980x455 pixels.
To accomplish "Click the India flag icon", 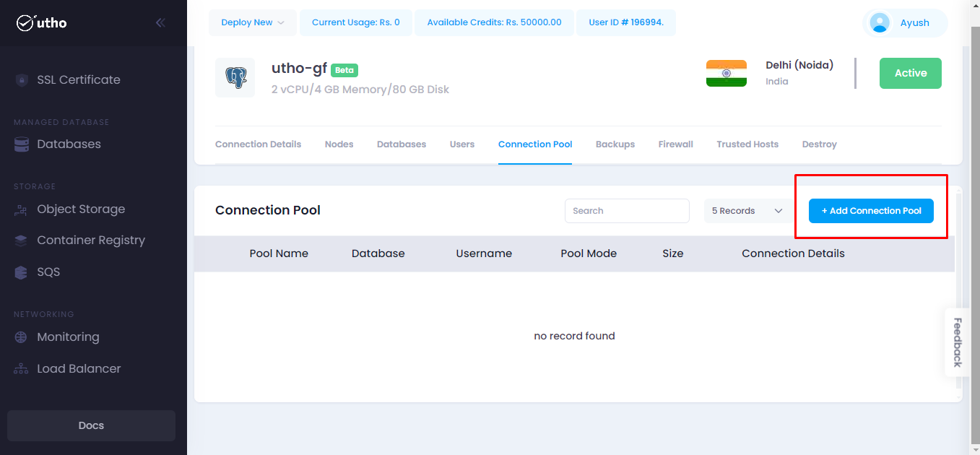I will coord(727,74).
